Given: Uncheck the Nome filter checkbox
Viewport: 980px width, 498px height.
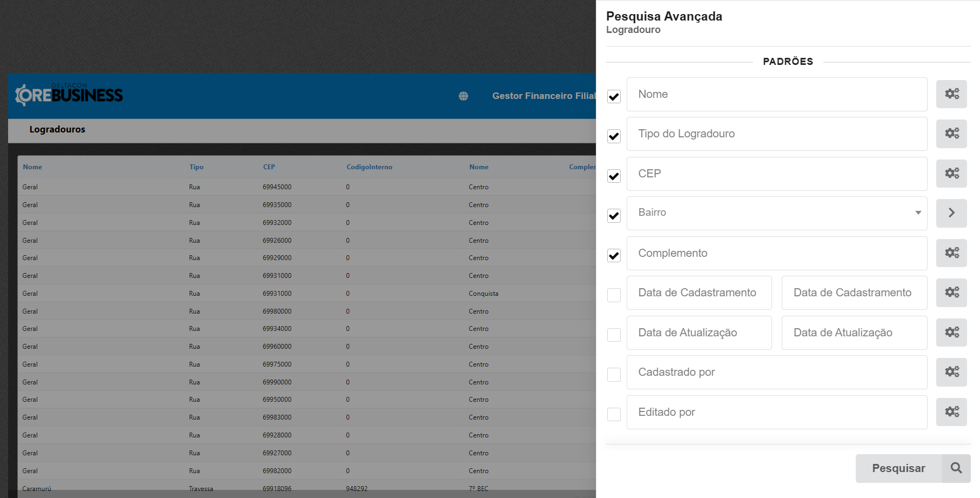Looking at the screenshot, I should 614,97.
